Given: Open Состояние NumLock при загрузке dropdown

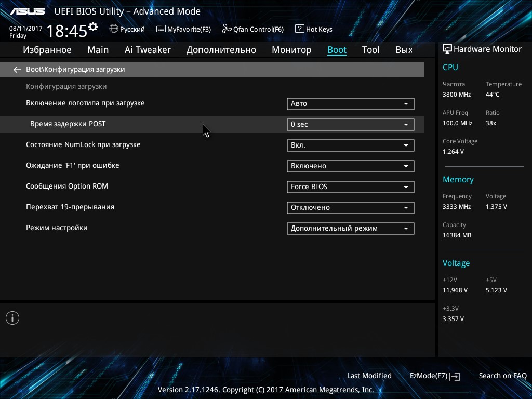Looking at the screenshot, I should pyautogui.click(x=351, y=145).
